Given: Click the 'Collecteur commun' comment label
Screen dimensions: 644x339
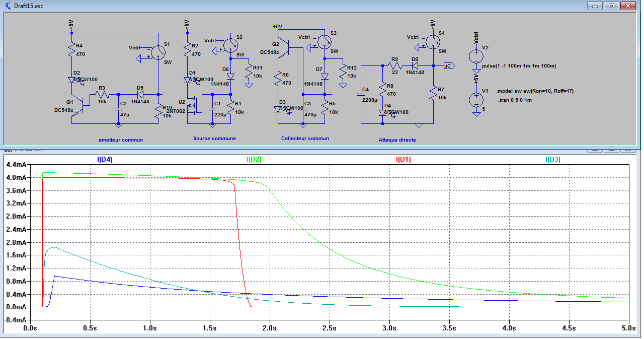Looking at the screenshot, I should [x=305, y=138].
